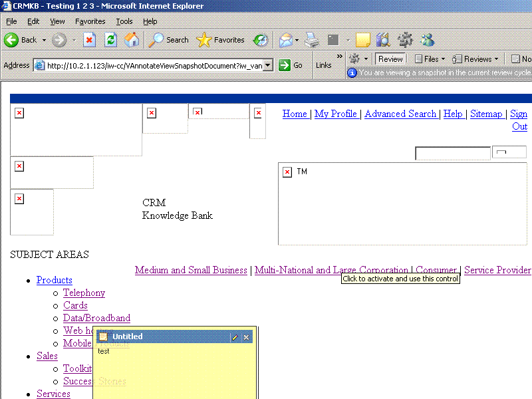The image size is (532, 399).
Task: Click the Go arrow button
Action: tap(285, 65)
